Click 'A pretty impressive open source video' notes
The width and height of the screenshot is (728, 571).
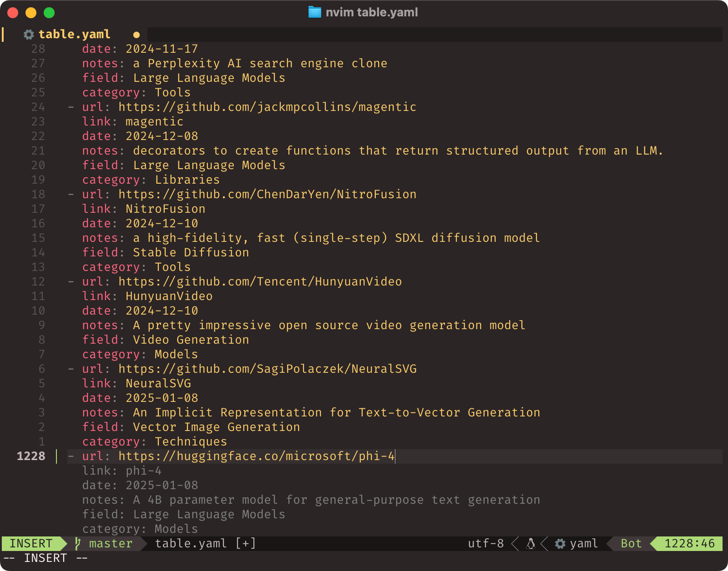tap(329, 325)
